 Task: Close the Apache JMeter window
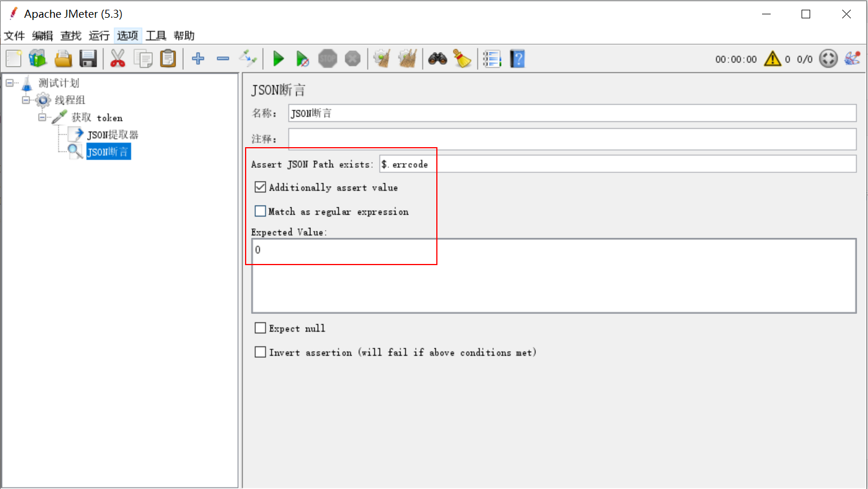pos(846,14)
